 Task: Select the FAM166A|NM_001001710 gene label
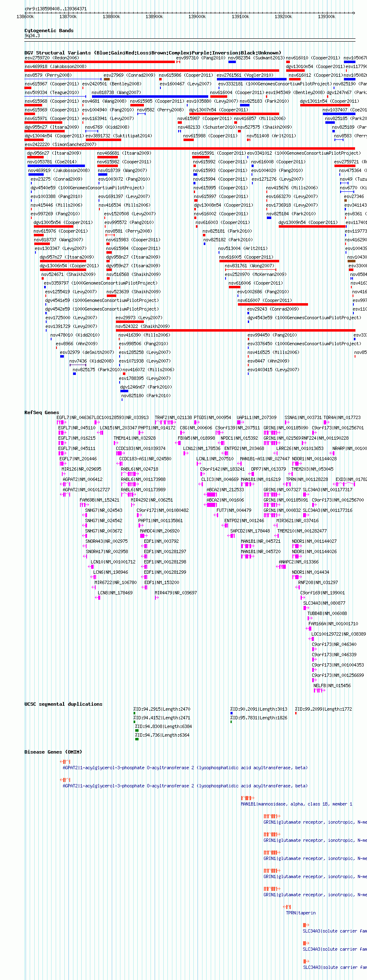[333, 624]
